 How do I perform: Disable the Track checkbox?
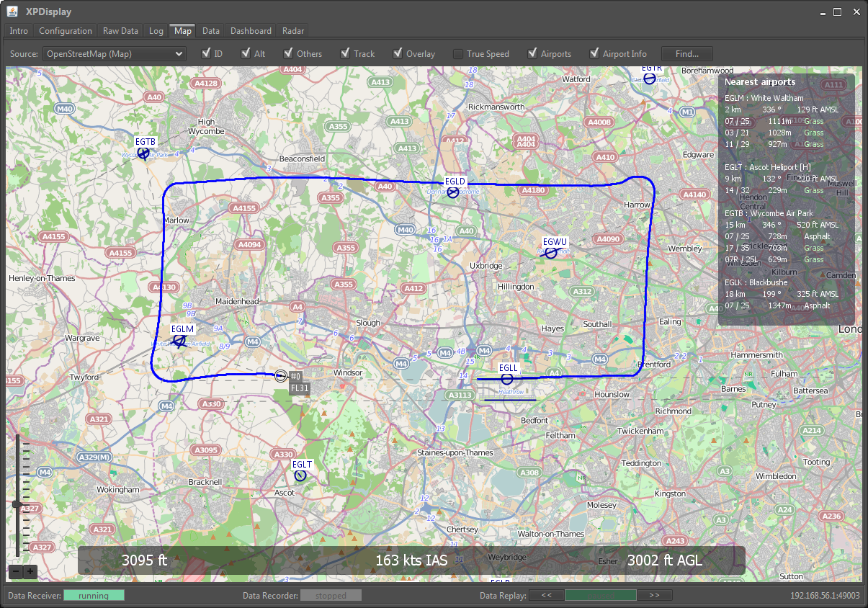point(346,53)
